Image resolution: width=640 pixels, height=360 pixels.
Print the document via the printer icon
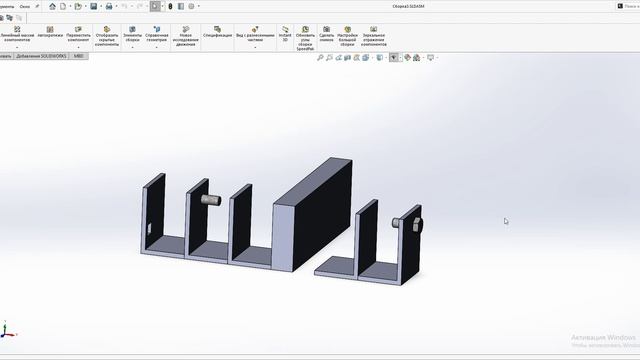(109, 6)
